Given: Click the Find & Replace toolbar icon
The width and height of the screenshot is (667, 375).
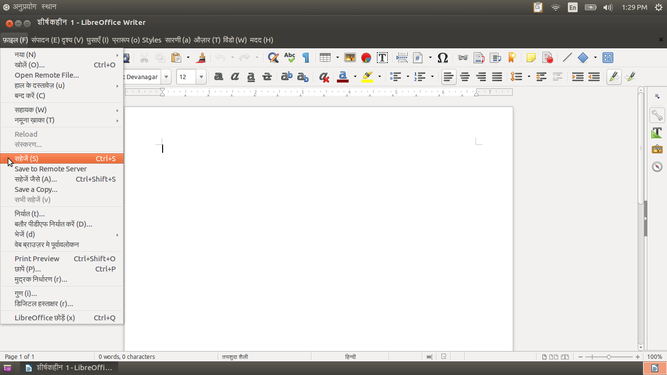Looking at the screenshot, I should click(x=273, y=57).
